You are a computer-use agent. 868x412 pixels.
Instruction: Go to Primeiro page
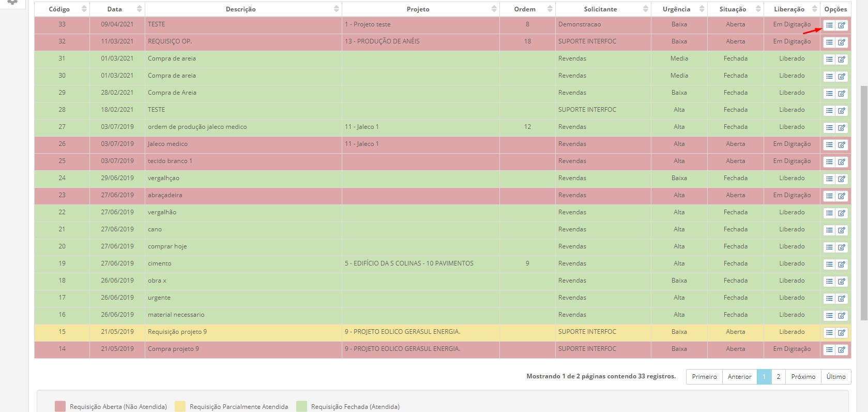point(704,377)
